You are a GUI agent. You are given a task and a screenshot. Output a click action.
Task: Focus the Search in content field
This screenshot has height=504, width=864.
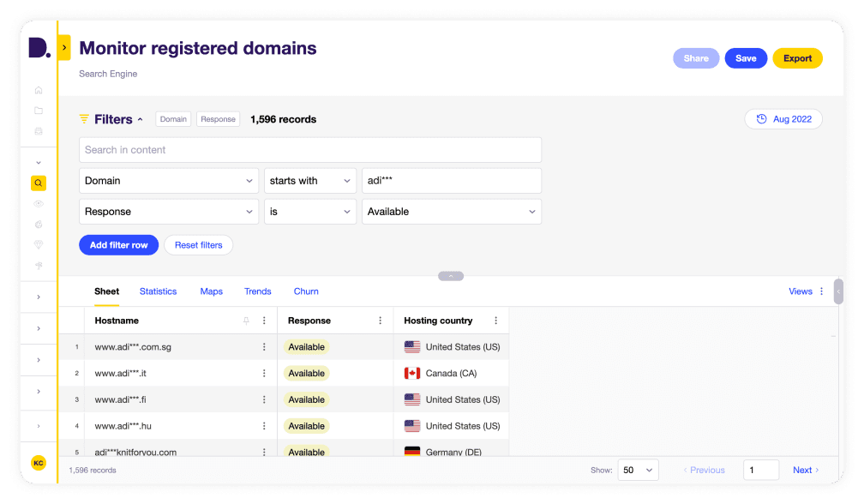(310, 150)
